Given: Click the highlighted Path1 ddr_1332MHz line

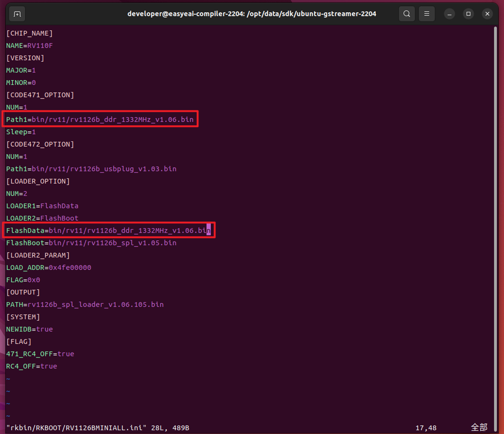Looking at the screenshot, I should point(100,120).
